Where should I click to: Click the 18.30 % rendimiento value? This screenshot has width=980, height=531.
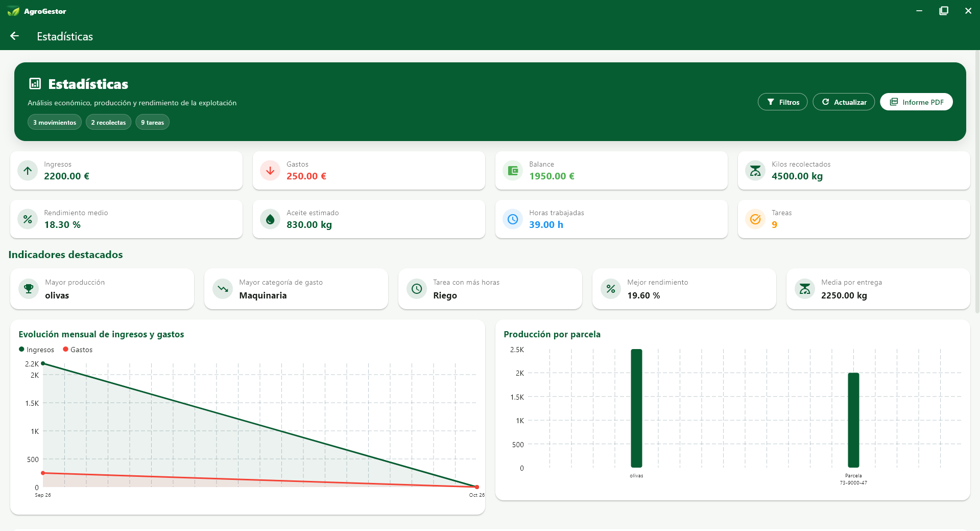point(62,224)
